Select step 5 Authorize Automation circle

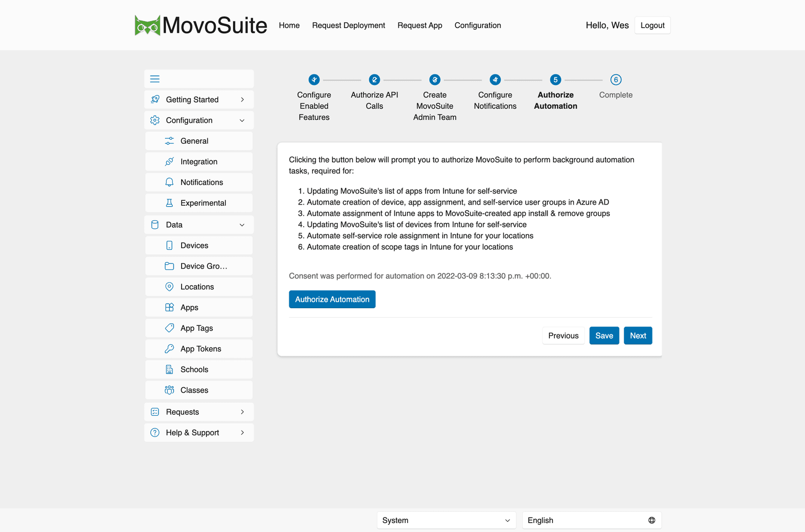(555, 79)
